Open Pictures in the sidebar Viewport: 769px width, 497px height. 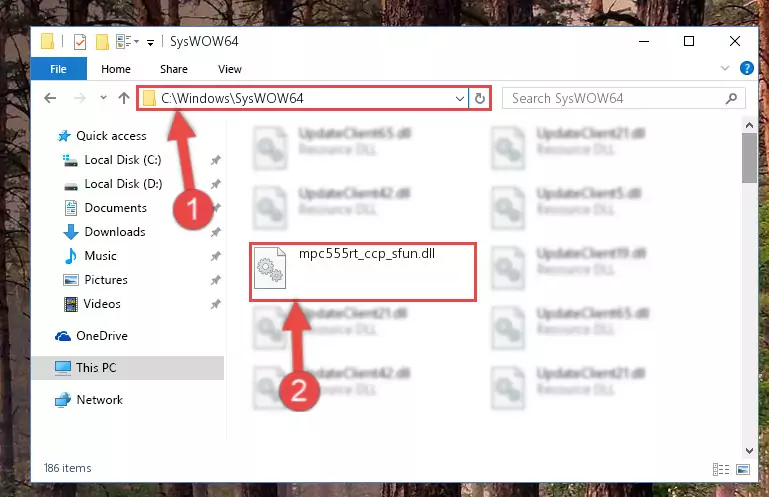click(106, 280)
